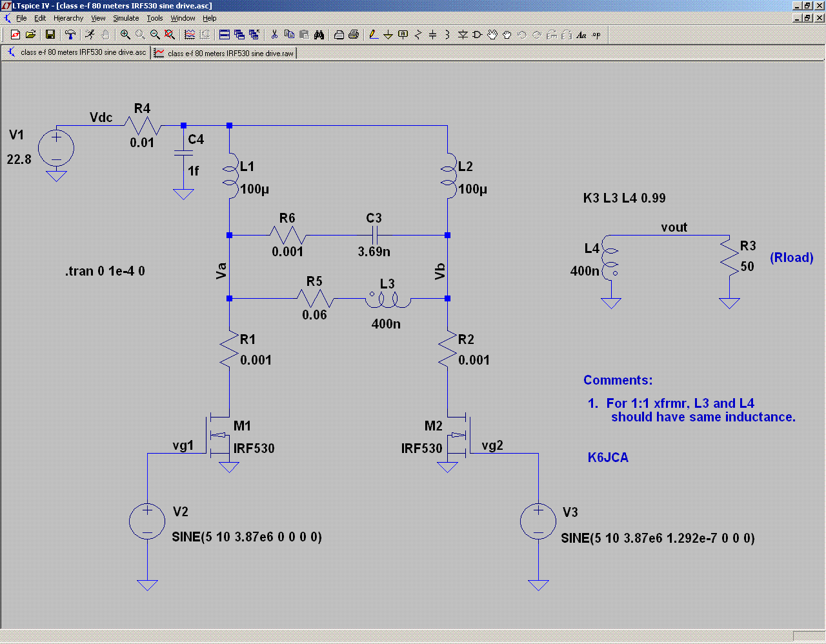The width and height of the screenshot is (826, 644).
Task: Select the Capacitor placement tool
Action: click(433, 35)
